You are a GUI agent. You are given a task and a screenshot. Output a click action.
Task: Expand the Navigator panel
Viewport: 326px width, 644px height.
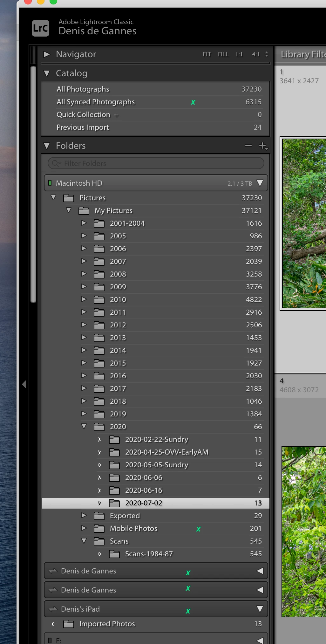click(x=47, y=54)
